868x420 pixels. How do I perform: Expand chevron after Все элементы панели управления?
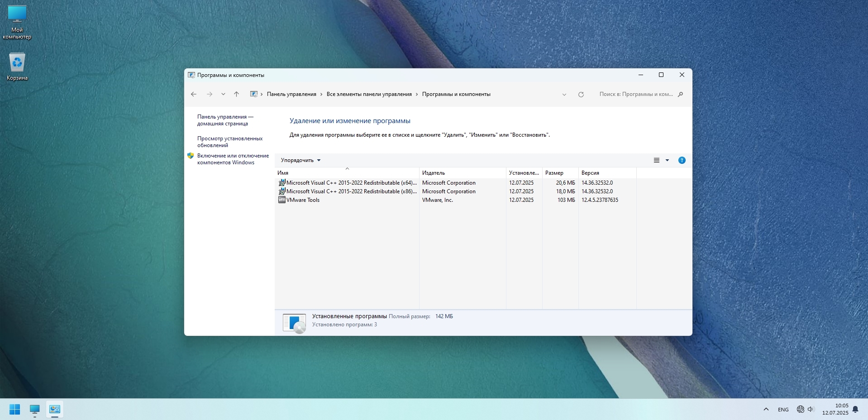tap(417, 94)
